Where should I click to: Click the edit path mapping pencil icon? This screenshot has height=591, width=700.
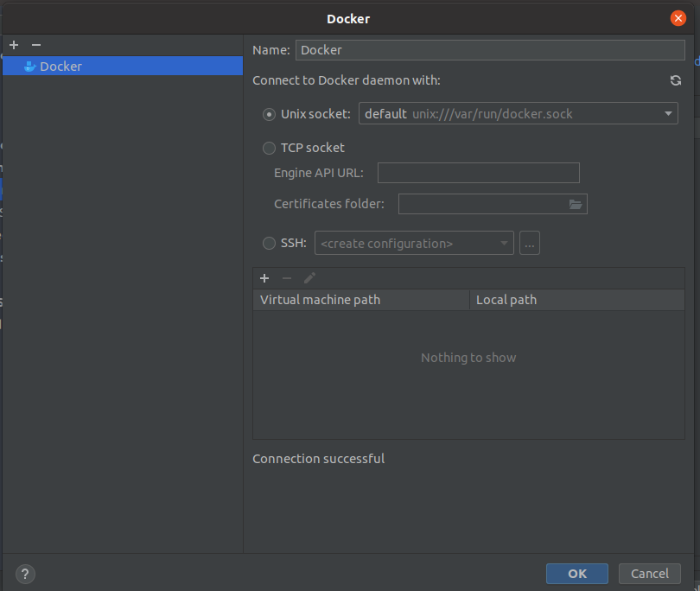[x=309, y=278]
